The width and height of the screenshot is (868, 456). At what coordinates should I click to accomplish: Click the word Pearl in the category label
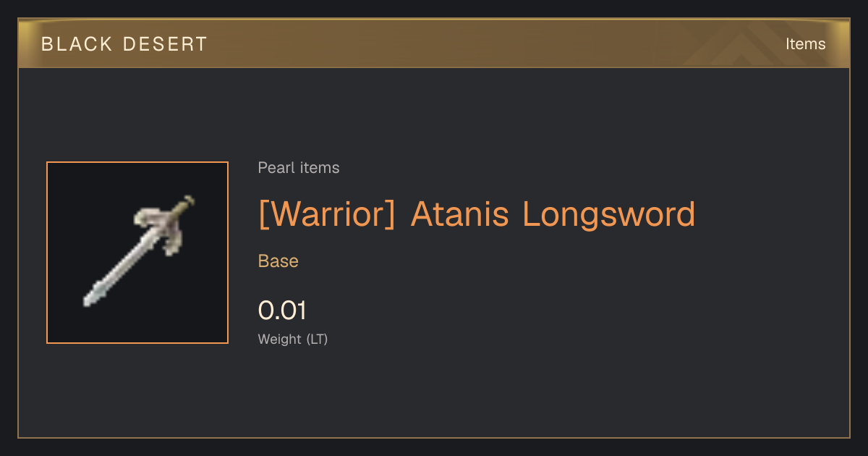(x=275, y=168)
